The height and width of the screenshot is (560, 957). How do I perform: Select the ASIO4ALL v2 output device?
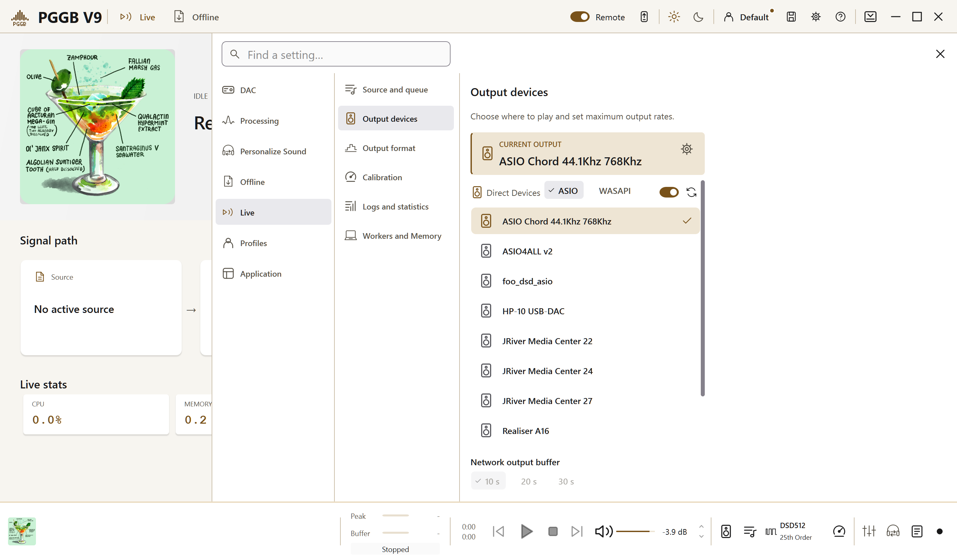[585, 251]
